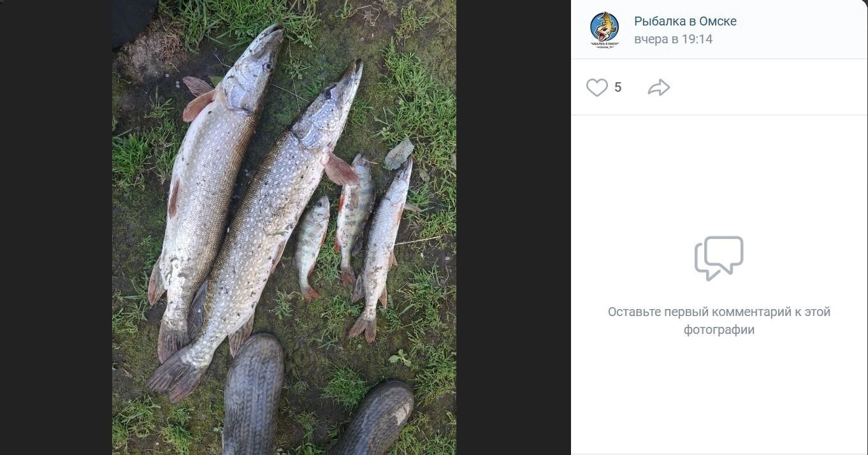Click the fish photo to view next
868x455 pixels.
coord(284,227)
